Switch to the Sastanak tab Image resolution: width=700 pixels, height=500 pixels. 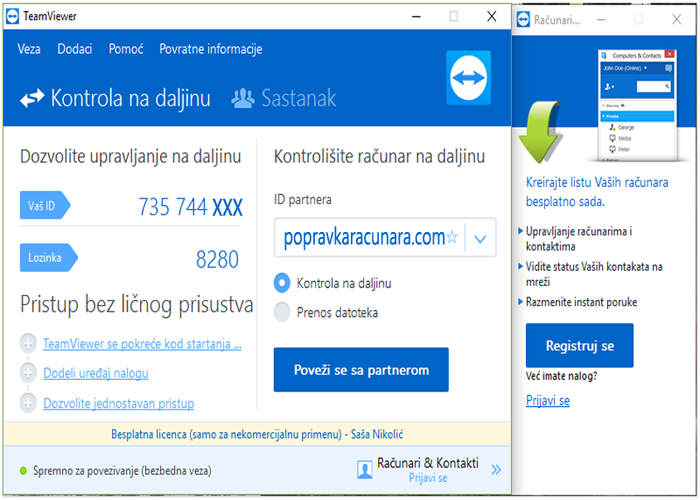(283, 98)
